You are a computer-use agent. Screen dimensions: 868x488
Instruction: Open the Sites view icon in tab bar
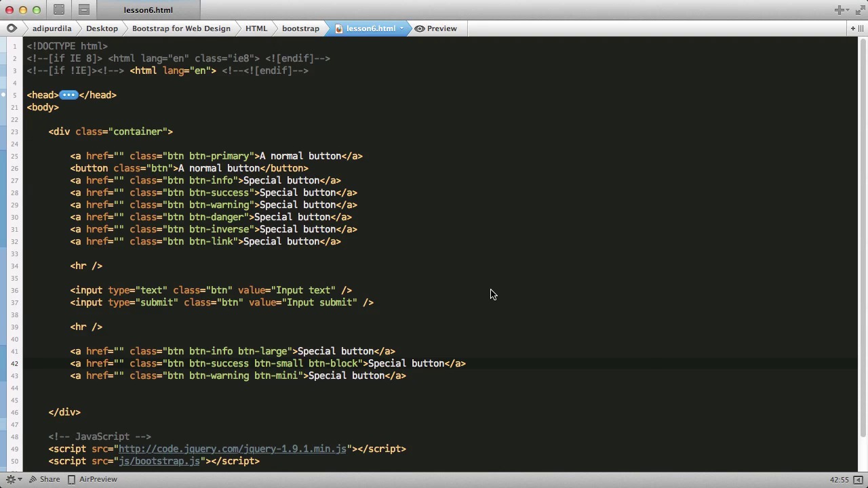tap(59, 9)
